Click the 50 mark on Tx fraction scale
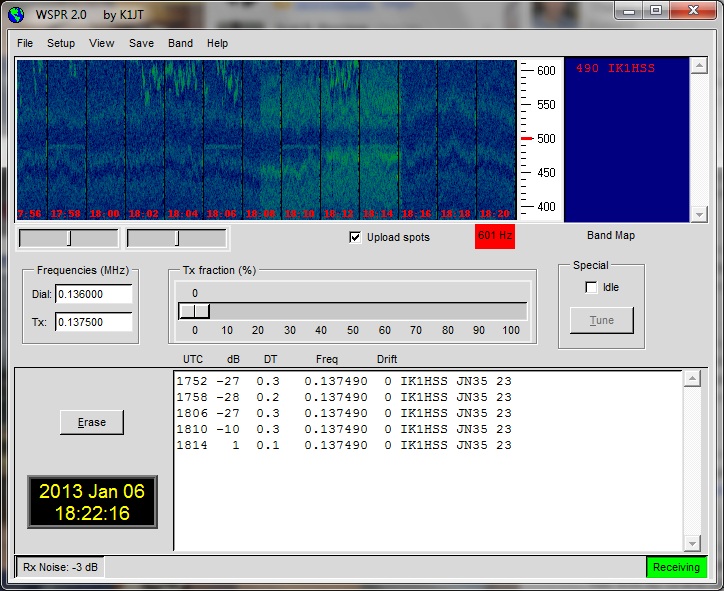 353,330
